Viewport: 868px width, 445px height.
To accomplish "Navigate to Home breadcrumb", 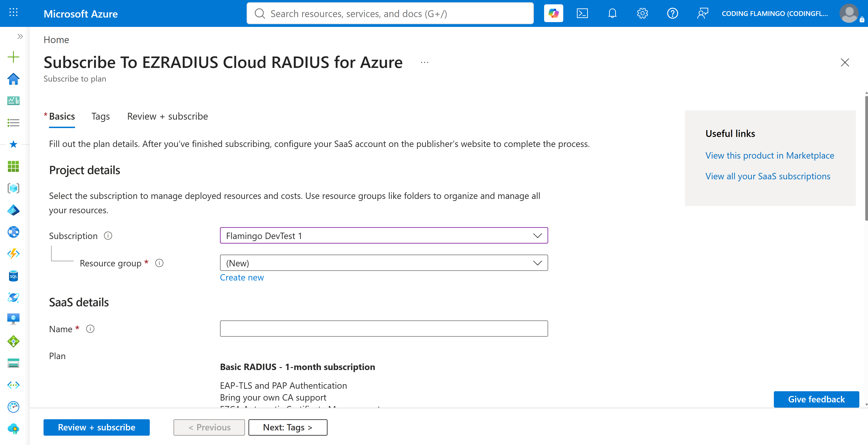I will 56,40.
